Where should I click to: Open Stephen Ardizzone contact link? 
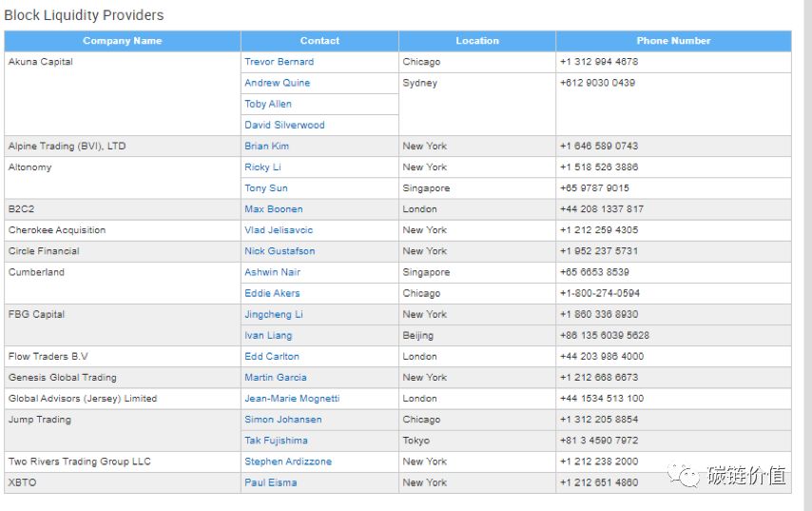click(x=288, y=462)
